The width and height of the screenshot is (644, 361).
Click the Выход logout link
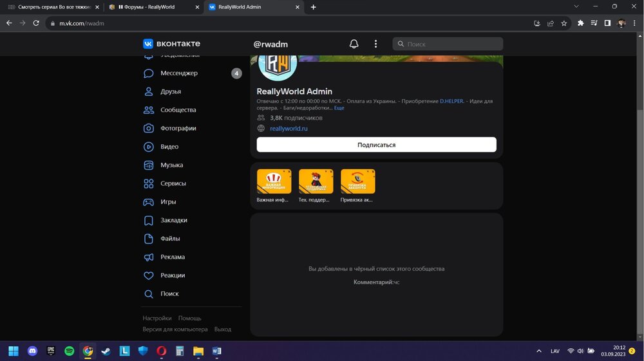(223, 329)
